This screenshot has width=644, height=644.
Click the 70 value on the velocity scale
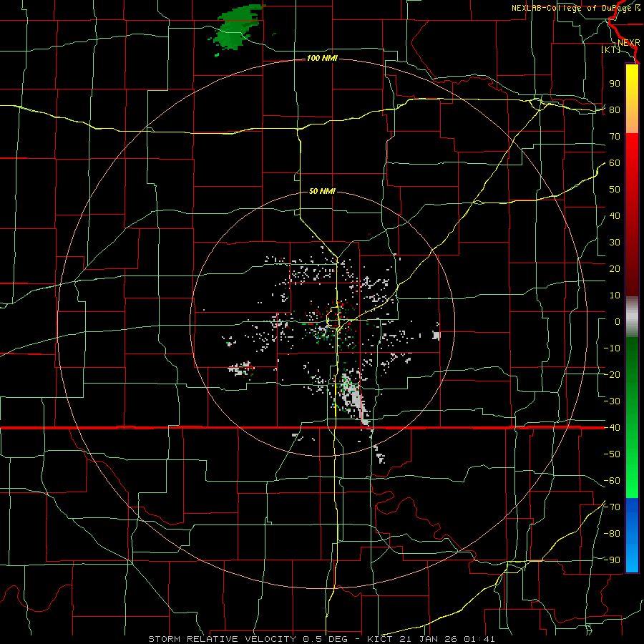coord(615,137)
